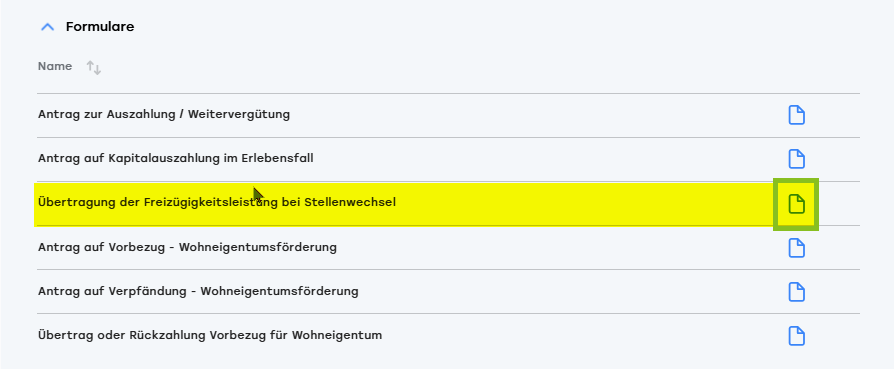The height and width of the screenshot is (369, 894).
Task: Open Antrag auf Kapitalauszahlung im Erlebensfall
Action: [176, 159]
